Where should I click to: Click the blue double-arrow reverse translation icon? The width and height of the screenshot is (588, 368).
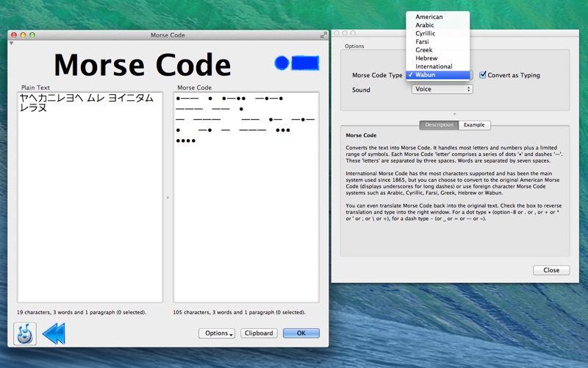(x=54, y=333)
